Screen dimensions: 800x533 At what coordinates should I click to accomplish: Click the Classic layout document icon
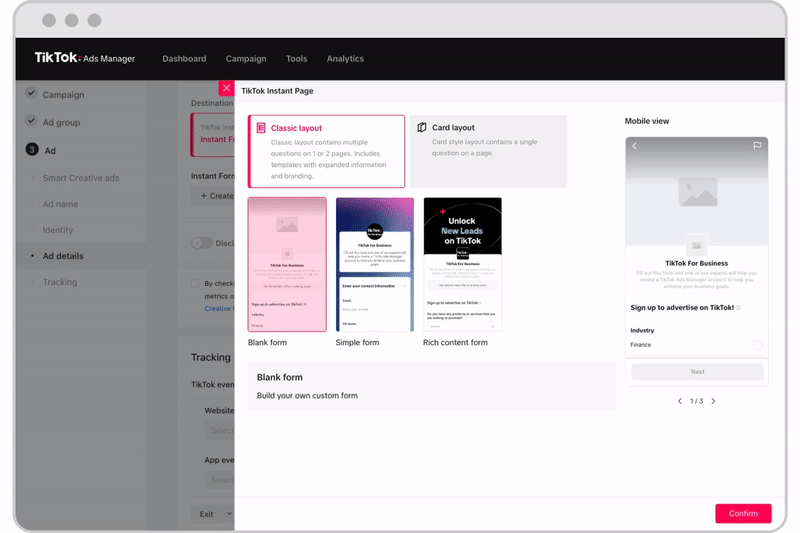click(261, 128)
